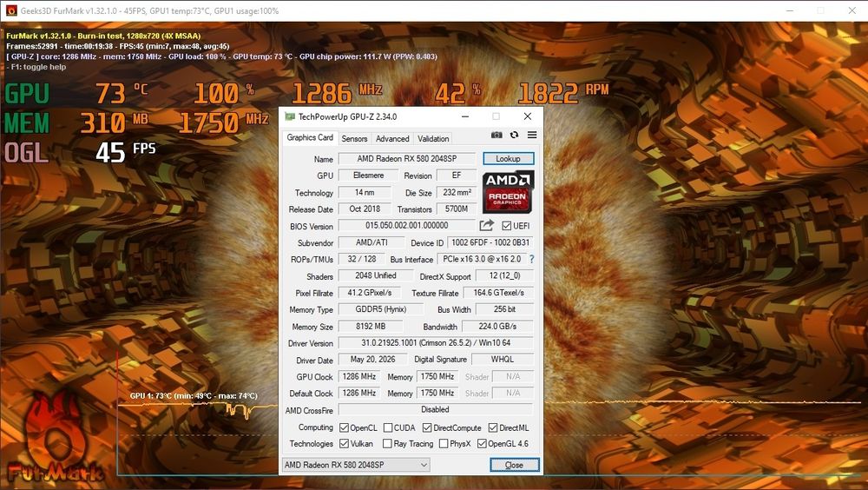Click the FurMark title bar icon

pos(11,10)
